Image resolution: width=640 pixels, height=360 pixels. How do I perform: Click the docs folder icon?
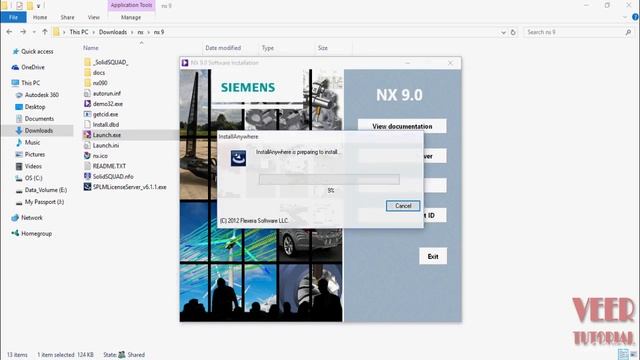87,73
